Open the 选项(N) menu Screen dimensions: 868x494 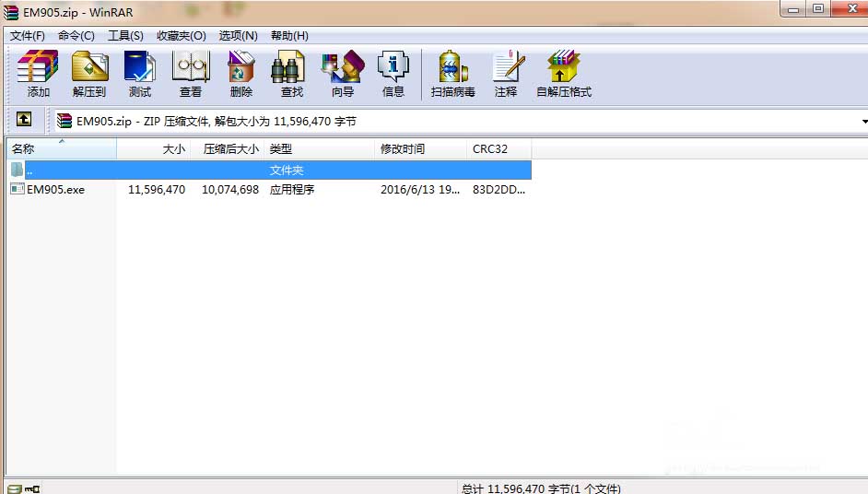(x=238, y=36)
